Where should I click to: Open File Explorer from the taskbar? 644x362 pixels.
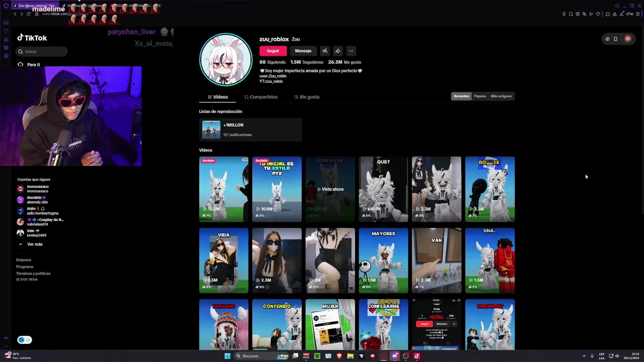(x=350, y=356)
